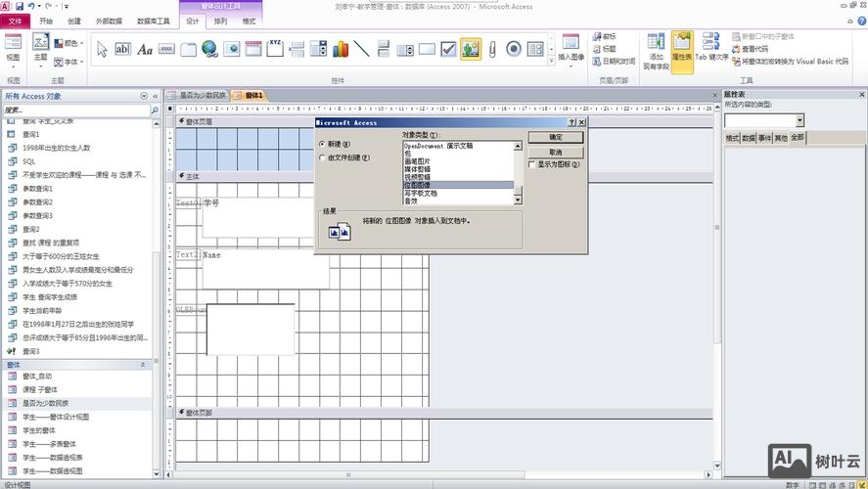868x489 pixels.
Task: Select the Rectangle control
Action: click(427, 49)
